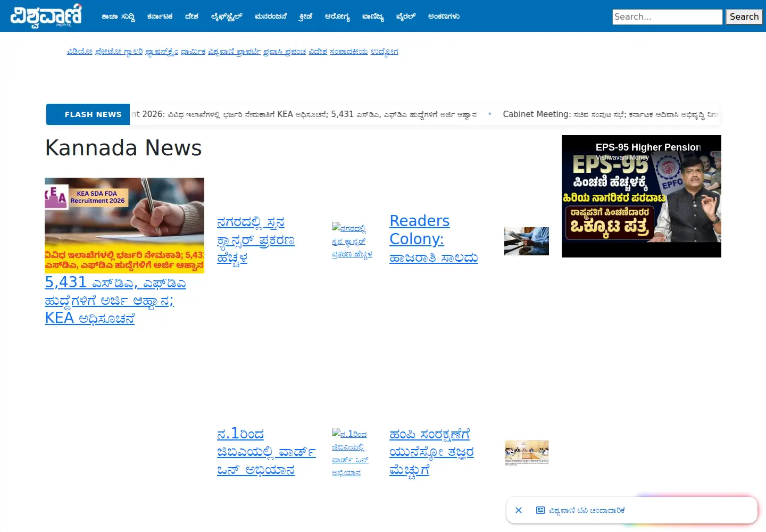
Task: Open the ಧಾರ್ಮಿಕ link
Action: (193, 52)
